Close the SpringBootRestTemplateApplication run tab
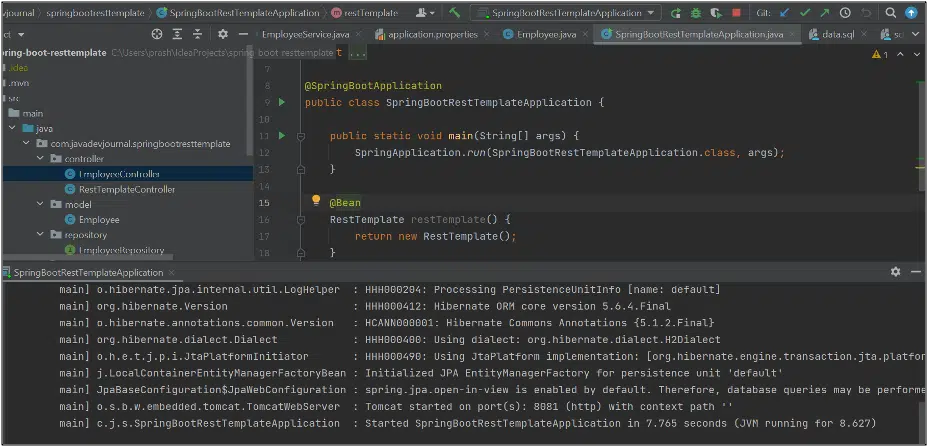The height and width of the screenshot is (446, 928). 171,272
